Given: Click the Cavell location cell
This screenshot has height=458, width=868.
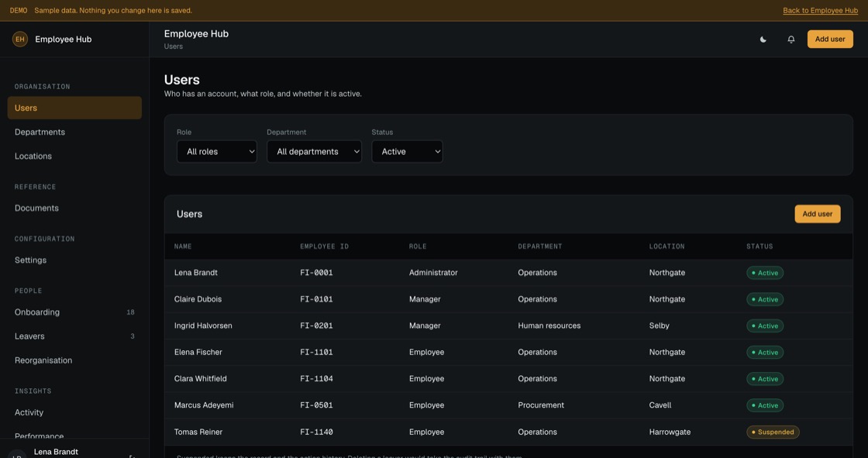Looking at the screenshot, I should [660, 405].
